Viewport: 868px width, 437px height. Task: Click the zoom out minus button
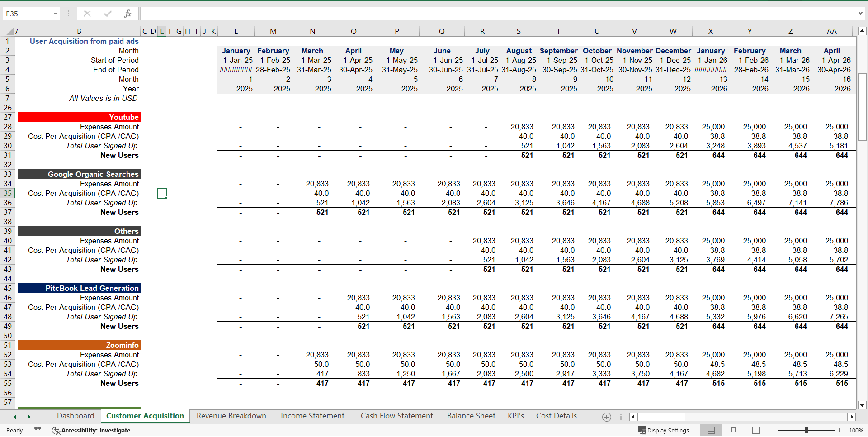773,430
